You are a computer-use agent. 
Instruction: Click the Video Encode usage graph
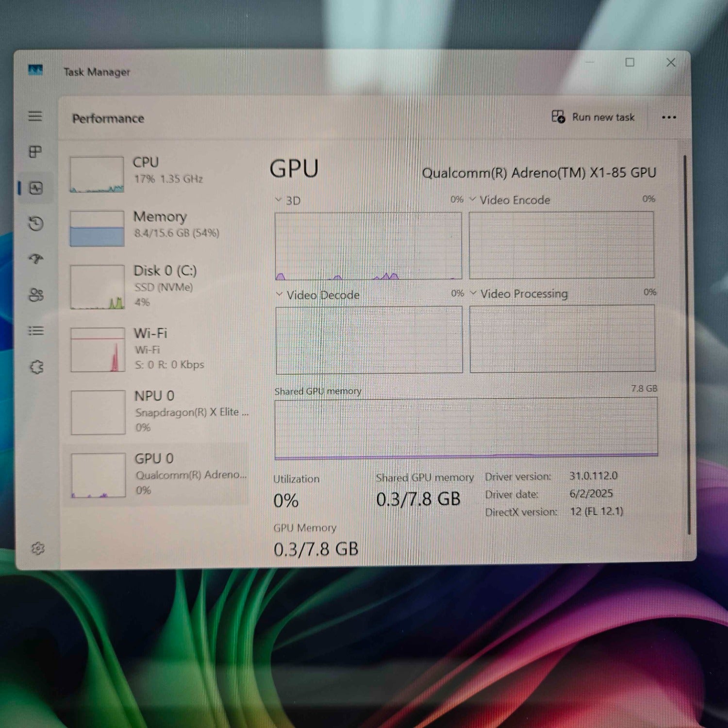point(562,245)
